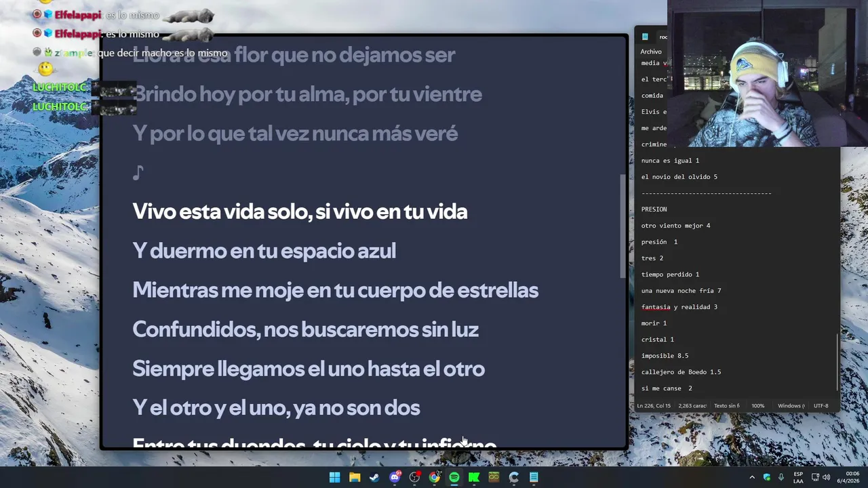The height and width of the screenshot is (488, 868).
Task: Open OBS Studio taskbar icon
Action: pyautogui.click(x=414, y=477)
